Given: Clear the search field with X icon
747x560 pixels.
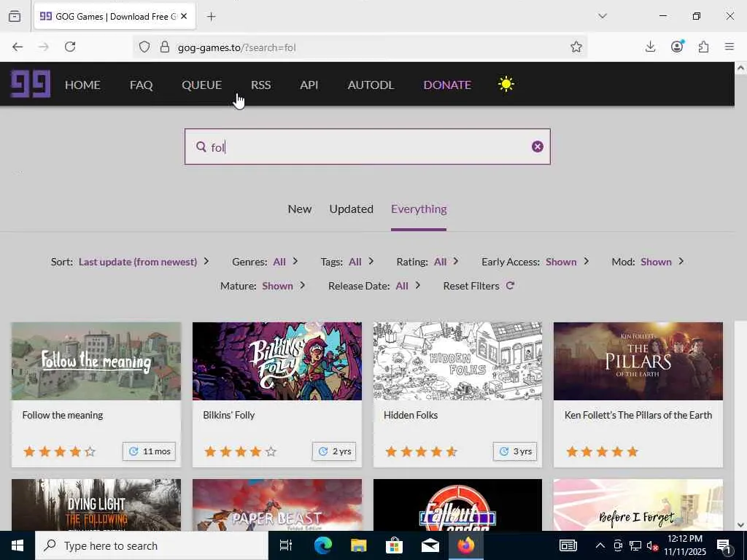Looking at the screenshot, I should (x=538, y=147).
